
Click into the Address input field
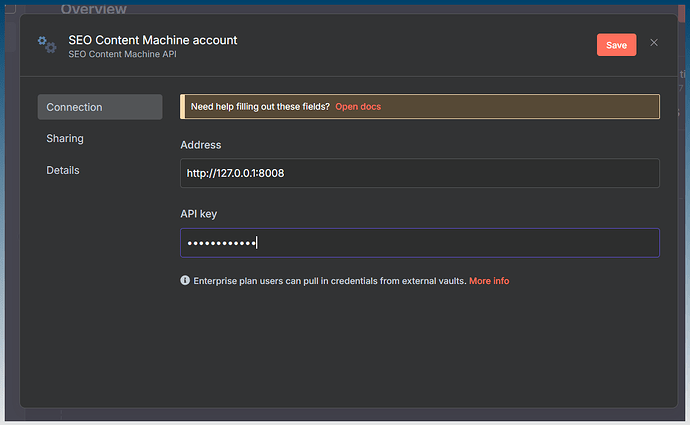[420, 173]
